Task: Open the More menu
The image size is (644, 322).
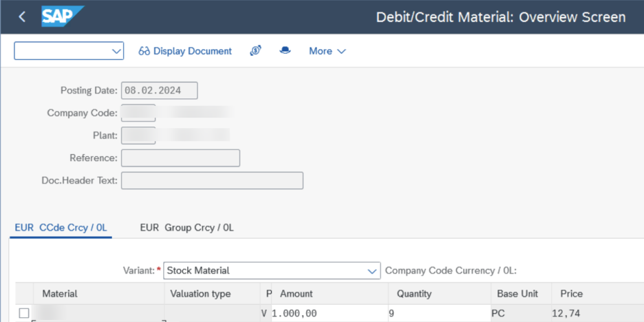Action: [328, 51]
